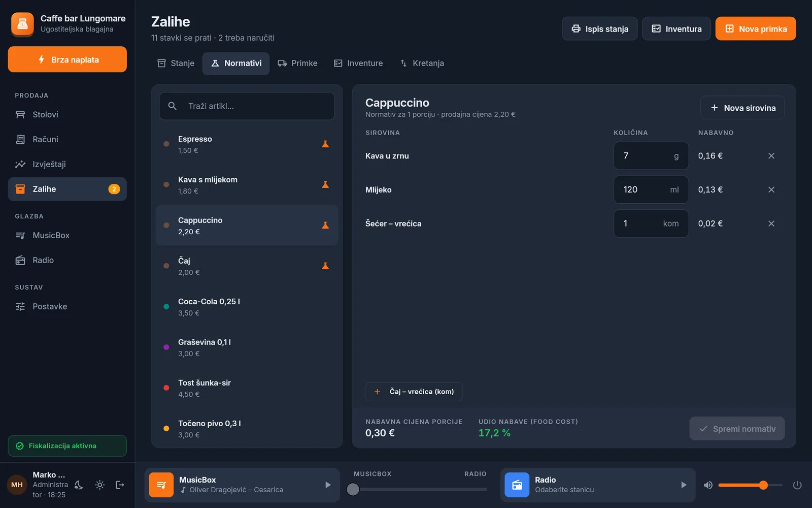This screenshot has width=812, height=508.
Task: Open Postavke settings in the sidebar
Action: pos(67,306)
